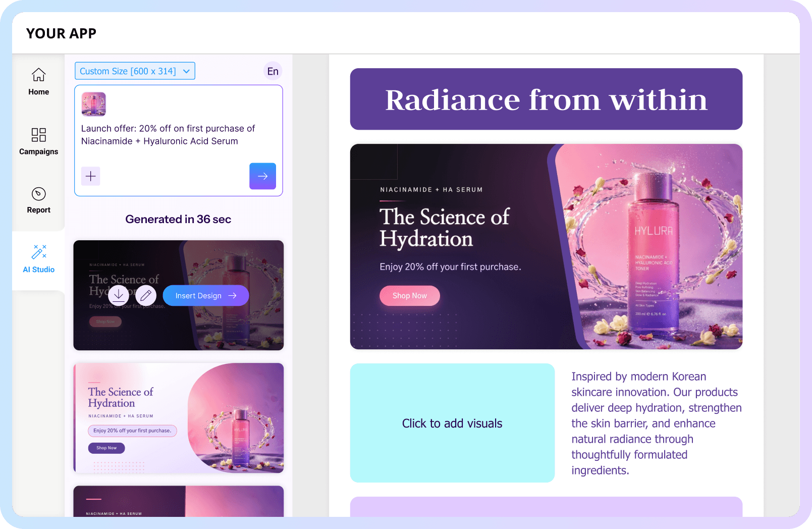The height and width of the screenshot is (529, 812).
Task: Select the third partially visible design thumbnail
Action: (x=179, y=501)
